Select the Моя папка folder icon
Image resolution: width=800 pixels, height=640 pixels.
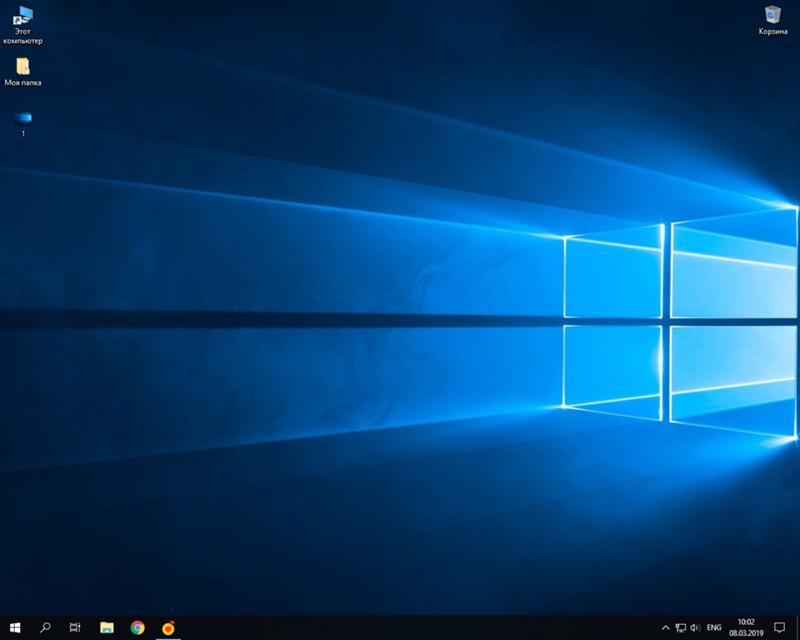(22, 71)
